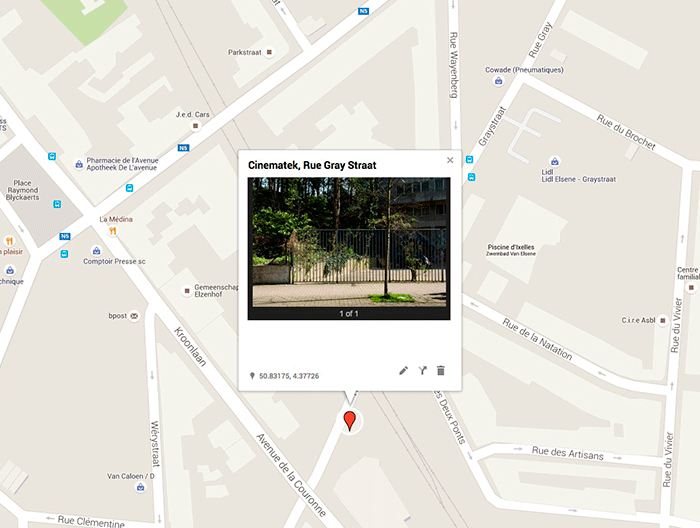Click the Pharmacie de l'Avenue shop icon
700x528 pixels.
click(79, 164)
